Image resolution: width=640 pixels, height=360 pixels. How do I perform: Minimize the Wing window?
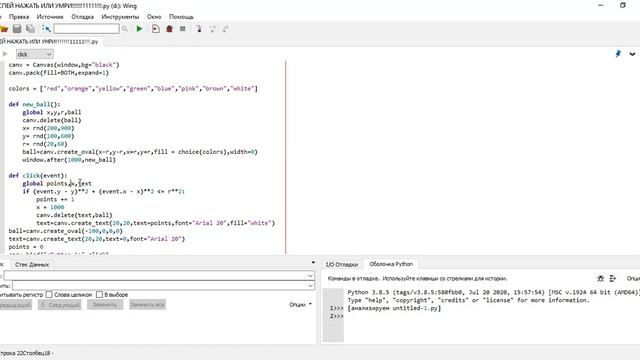coord(601,5)
